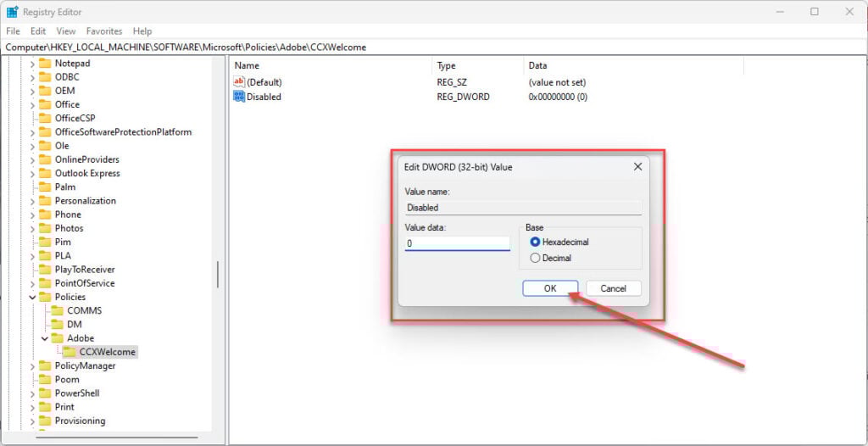Click the 0x00000000 (0) data cell
The width and height of the screenshot is (868, 446).
click(x=558, y=97)
